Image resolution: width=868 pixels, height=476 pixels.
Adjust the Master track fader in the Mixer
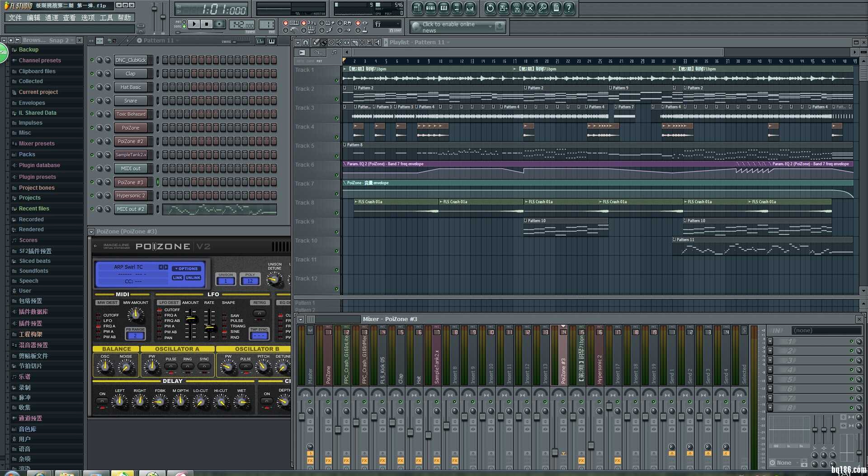tap(302, 416)
